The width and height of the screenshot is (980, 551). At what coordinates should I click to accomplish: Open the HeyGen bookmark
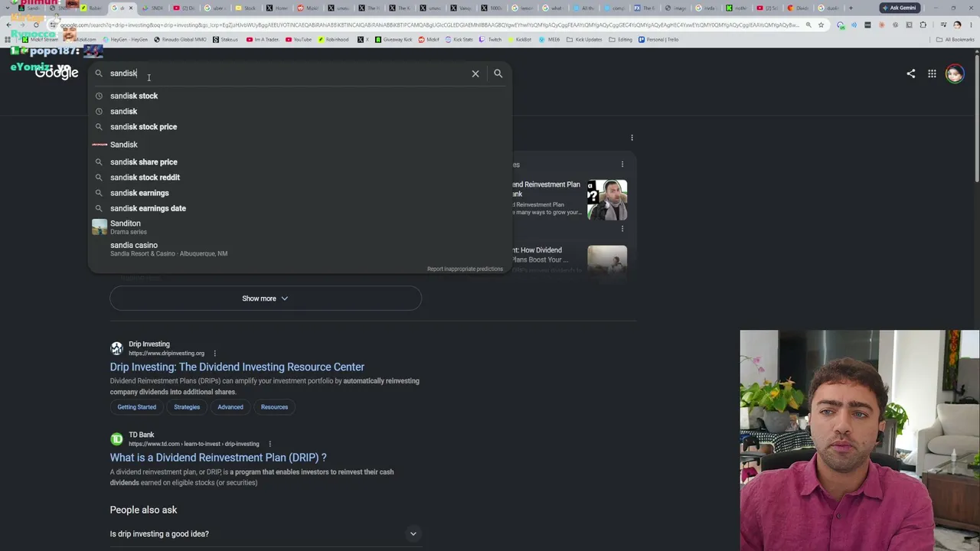(126, 40)
